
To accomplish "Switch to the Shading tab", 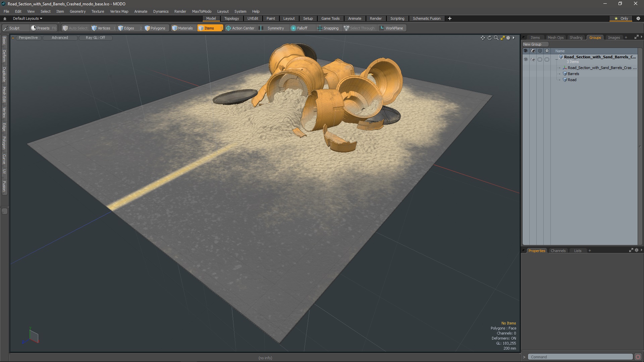I will pyautogui.click(x=576, y=38).
